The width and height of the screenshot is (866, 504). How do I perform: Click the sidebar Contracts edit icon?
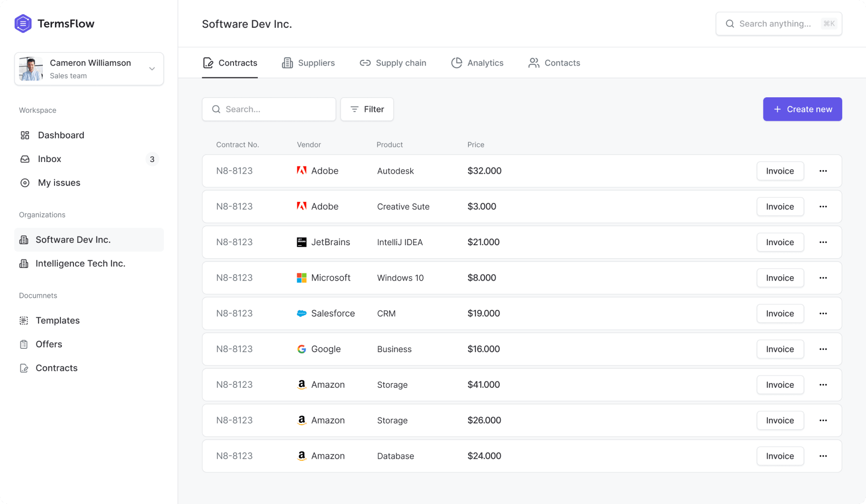click(x=24, y=368)
